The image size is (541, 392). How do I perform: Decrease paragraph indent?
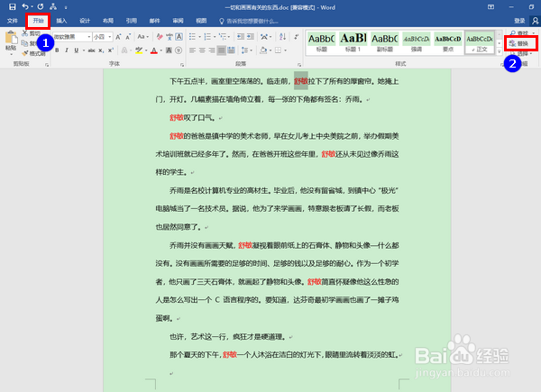click(241, 37)
